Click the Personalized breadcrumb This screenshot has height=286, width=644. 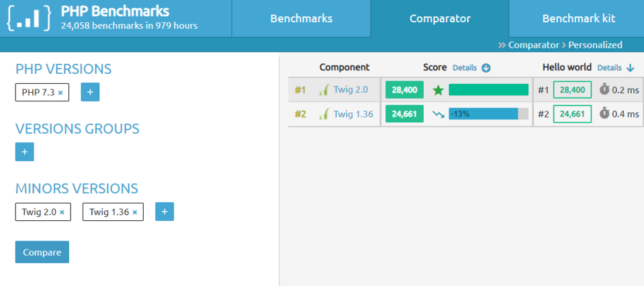click(595, 45)
